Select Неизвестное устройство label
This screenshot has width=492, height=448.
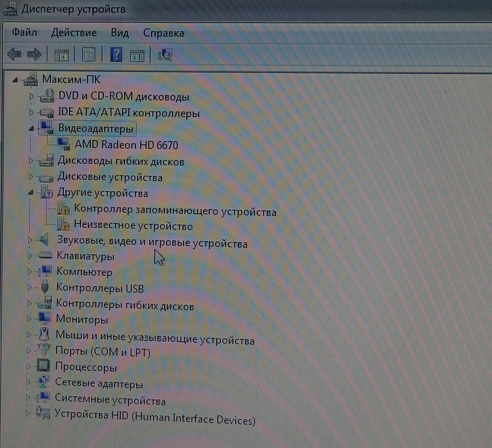click(x=133, y=225)
